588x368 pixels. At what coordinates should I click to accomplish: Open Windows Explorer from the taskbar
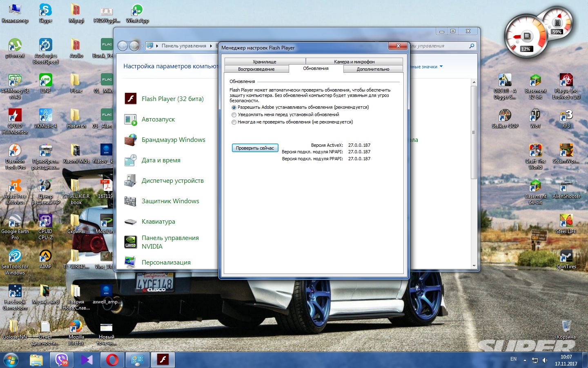pos(36,360)
